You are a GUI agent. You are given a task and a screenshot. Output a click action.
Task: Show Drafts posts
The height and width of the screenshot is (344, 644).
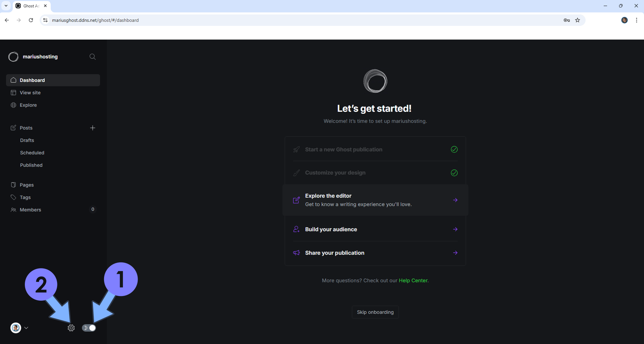click(x=27, y=140)
